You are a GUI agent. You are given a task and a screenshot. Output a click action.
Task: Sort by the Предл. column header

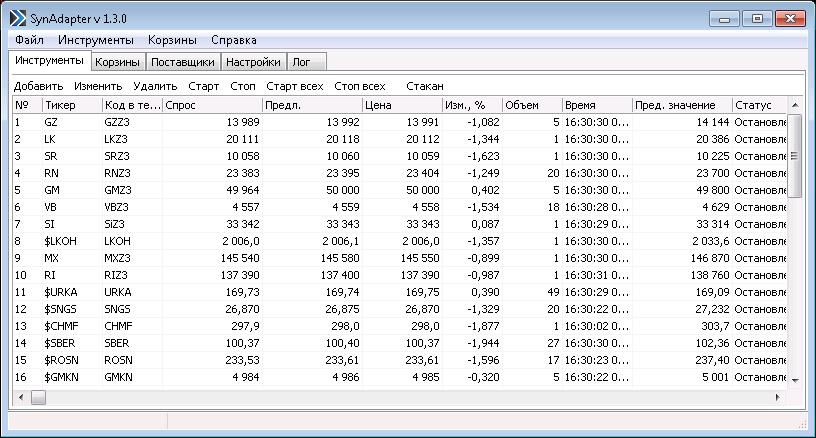pyautogui.click(x=313, y=105)
